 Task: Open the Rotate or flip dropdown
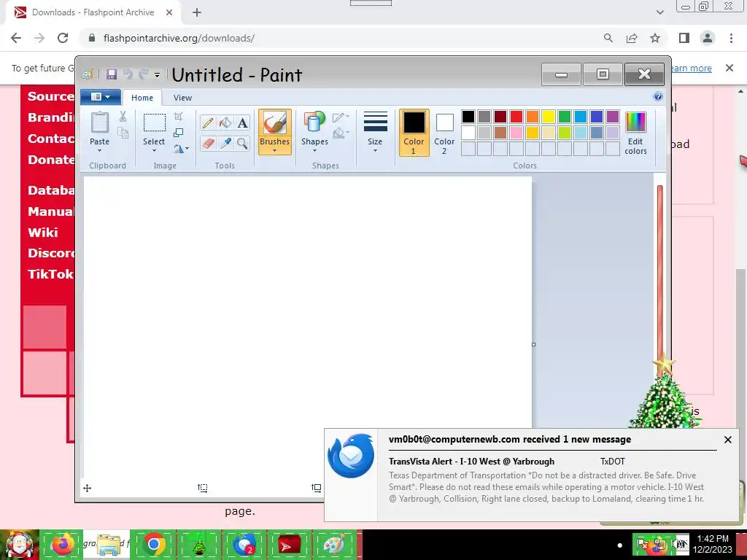point(181,149)
